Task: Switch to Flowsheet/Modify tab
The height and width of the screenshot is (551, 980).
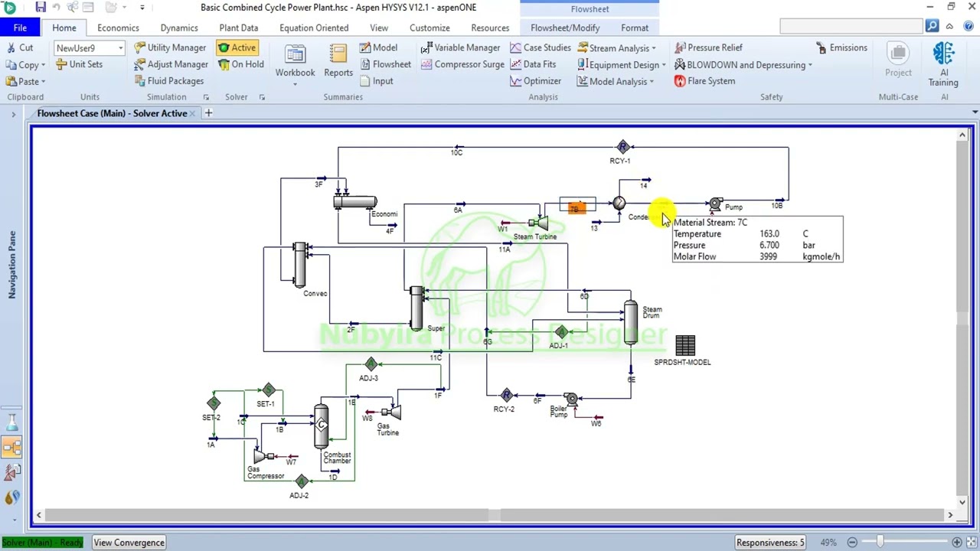Action: tap(565, 28)
